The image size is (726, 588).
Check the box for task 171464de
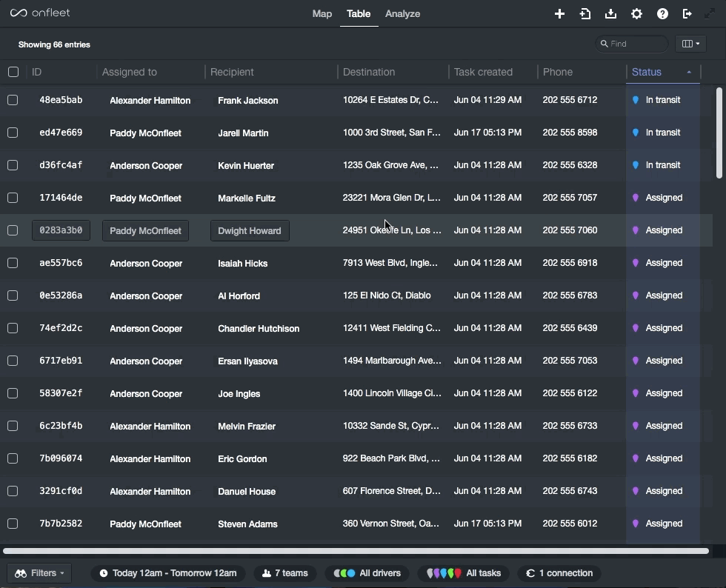13,198
